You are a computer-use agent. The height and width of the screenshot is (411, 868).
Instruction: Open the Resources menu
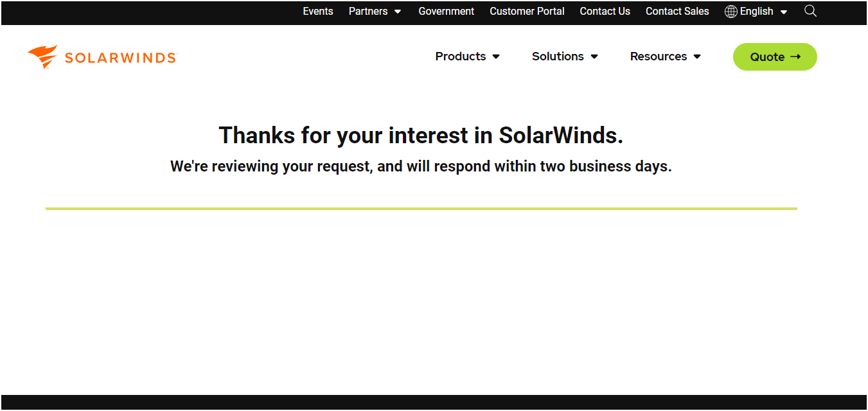pyautogui.click(x=665, y=57)
